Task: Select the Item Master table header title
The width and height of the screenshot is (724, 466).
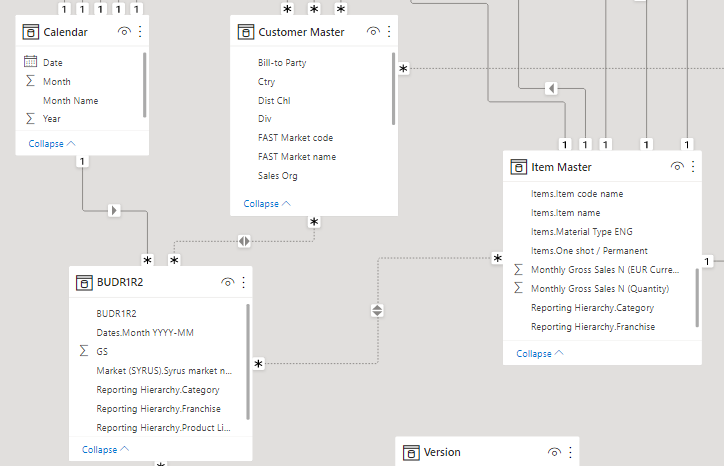Action: (561, 167)
